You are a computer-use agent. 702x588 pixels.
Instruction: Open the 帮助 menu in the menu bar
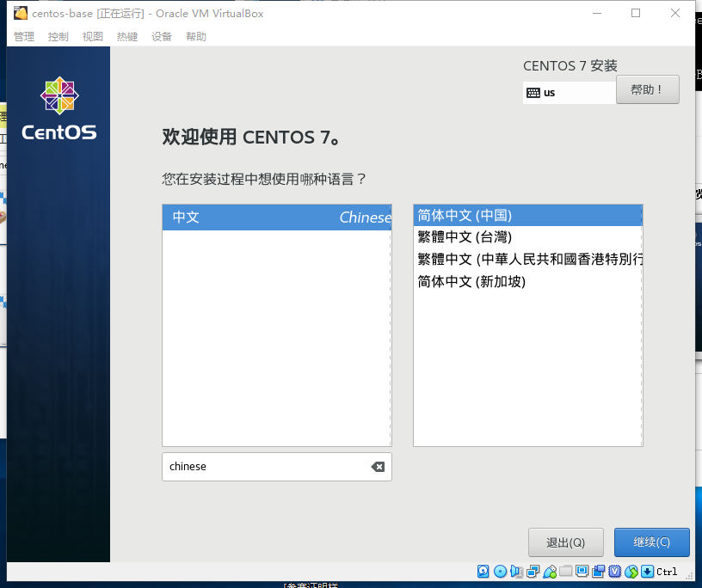click(196, 37)
